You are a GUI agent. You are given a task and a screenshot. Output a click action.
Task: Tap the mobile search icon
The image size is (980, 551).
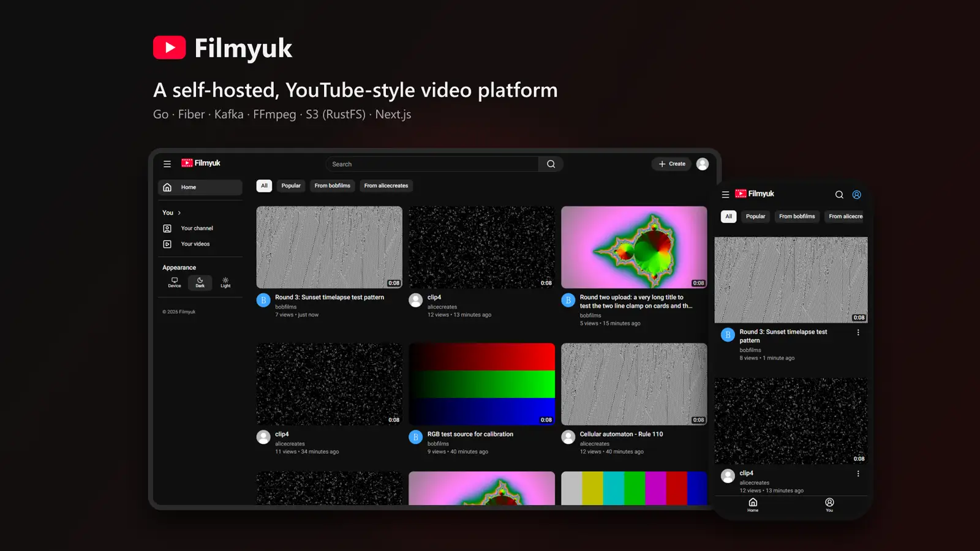pyautogui.click(x=839, y=195)
